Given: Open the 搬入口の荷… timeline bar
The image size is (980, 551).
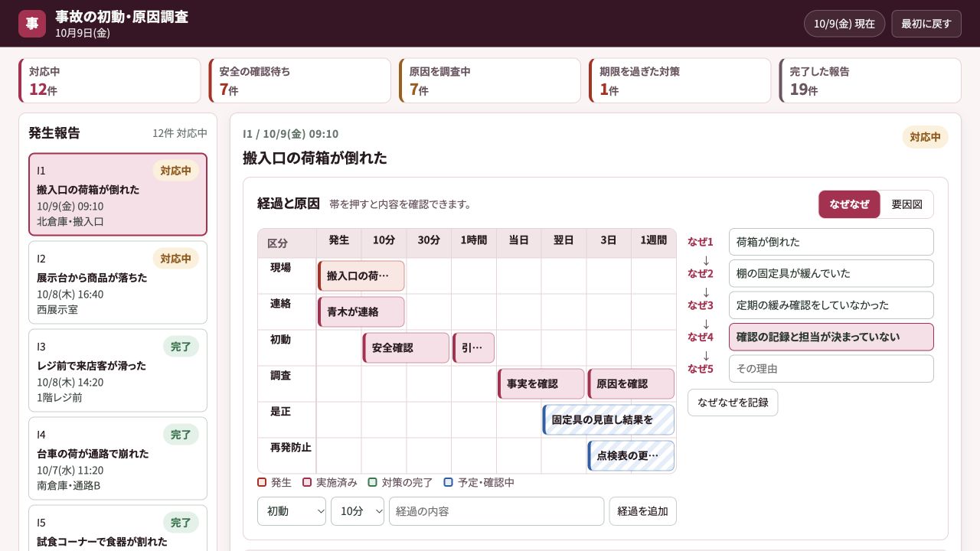Looking at the screenshot, I should click(361, 276).
